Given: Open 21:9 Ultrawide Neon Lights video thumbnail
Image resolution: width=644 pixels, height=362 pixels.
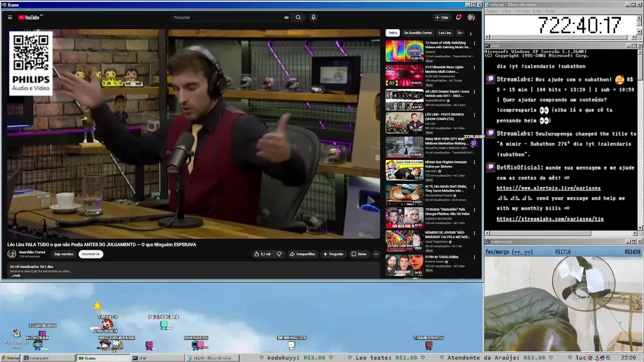Looking at the screenshot, I should point(405,75).
